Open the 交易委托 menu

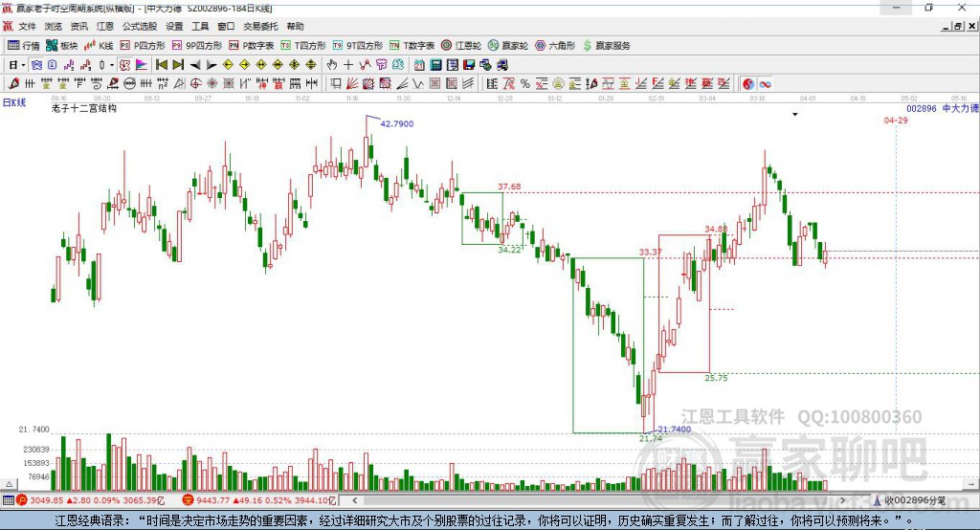pos(260,26)
